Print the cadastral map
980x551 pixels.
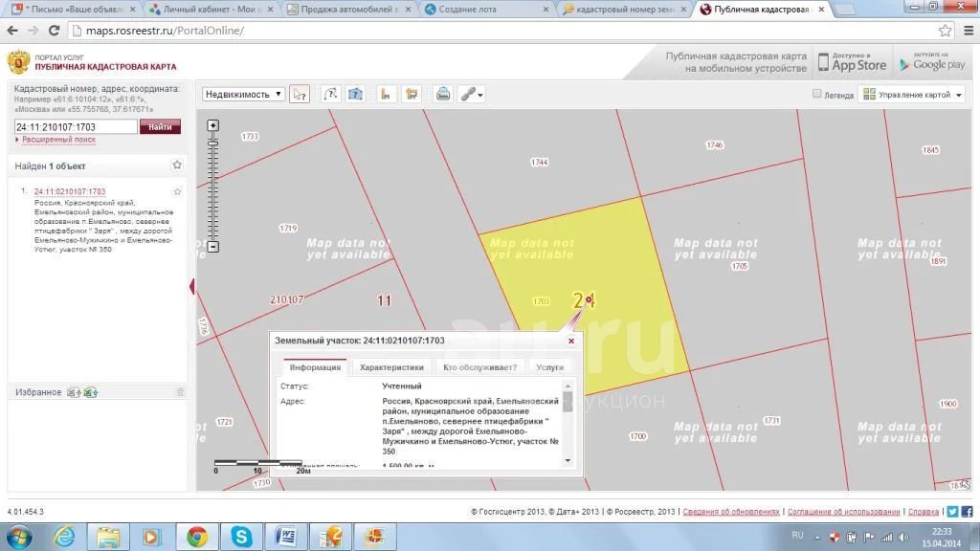coord(442,95)
